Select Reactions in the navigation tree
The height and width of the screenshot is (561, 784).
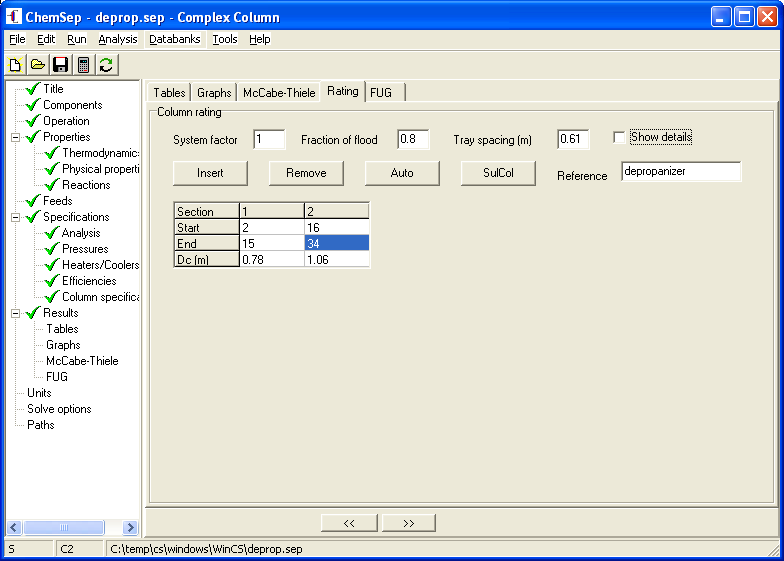[x=86, y=185]
